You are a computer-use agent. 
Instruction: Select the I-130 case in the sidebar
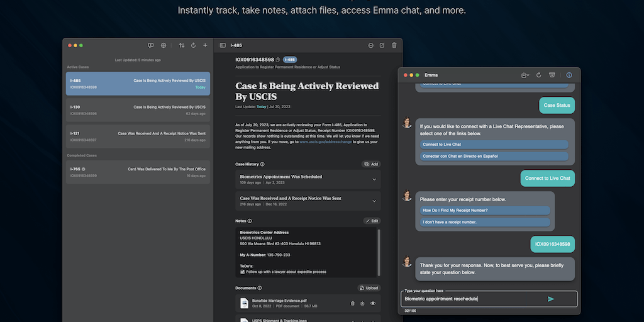[138, 110]
